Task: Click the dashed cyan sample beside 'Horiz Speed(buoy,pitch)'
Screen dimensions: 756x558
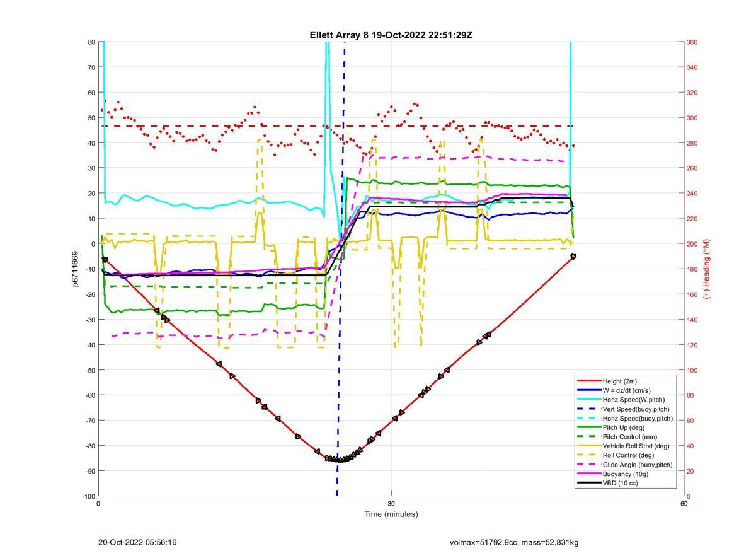Action: pyautogui.click(x=588, y=418)
